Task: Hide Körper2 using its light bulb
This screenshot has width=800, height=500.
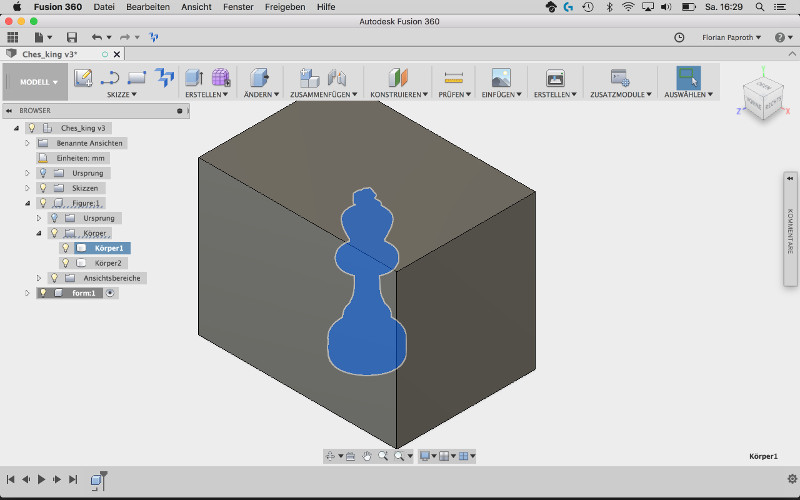Action: 66,263
